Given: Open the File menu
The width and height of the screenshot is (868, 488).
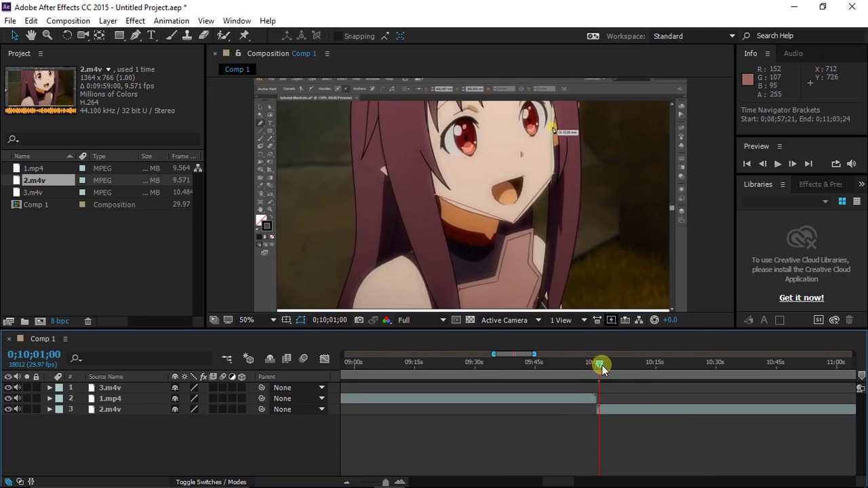Looking at the screenshot, I should [x=10, y=21].
